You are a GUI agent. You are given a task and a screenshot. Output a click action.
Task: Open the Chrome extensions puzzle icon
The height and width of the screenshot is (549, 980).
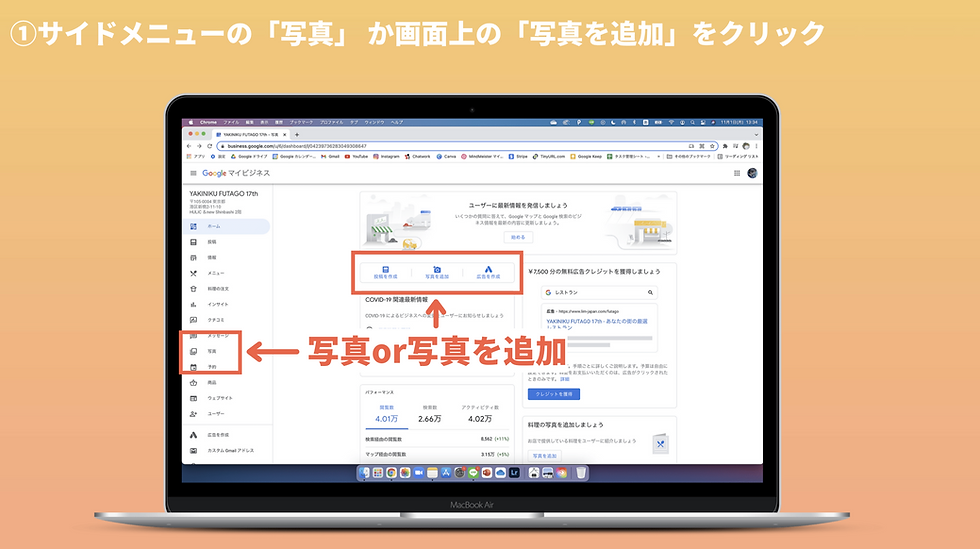tap(725, 146)
